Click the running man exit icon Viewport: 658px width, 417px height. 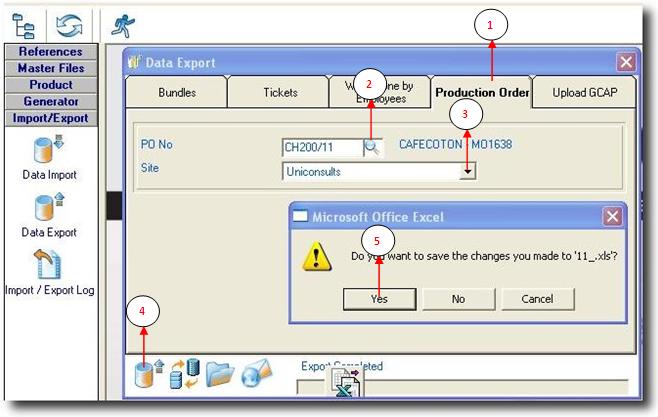point(123,24)
